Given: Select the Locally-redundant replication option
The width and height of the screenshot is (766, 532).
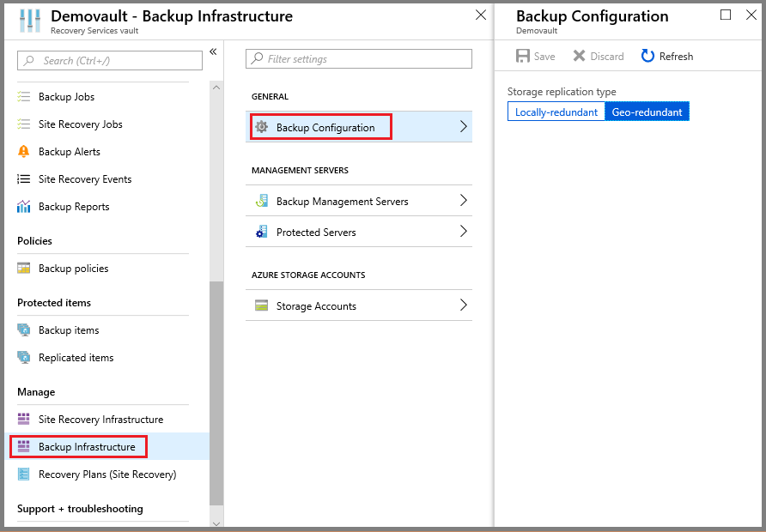Looking at the screenshot, I should (x=555, y=111).
